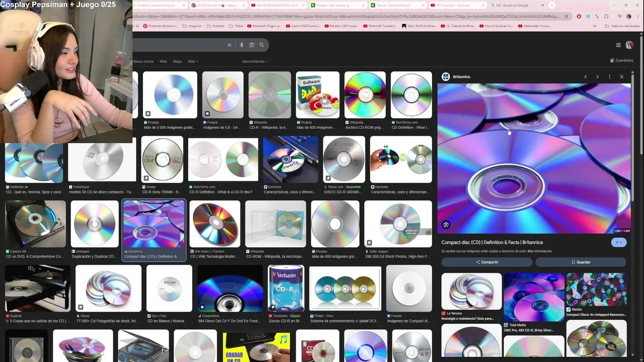Select Verbatim CD-R spindle thumbnail

click(x=286, y=289)
